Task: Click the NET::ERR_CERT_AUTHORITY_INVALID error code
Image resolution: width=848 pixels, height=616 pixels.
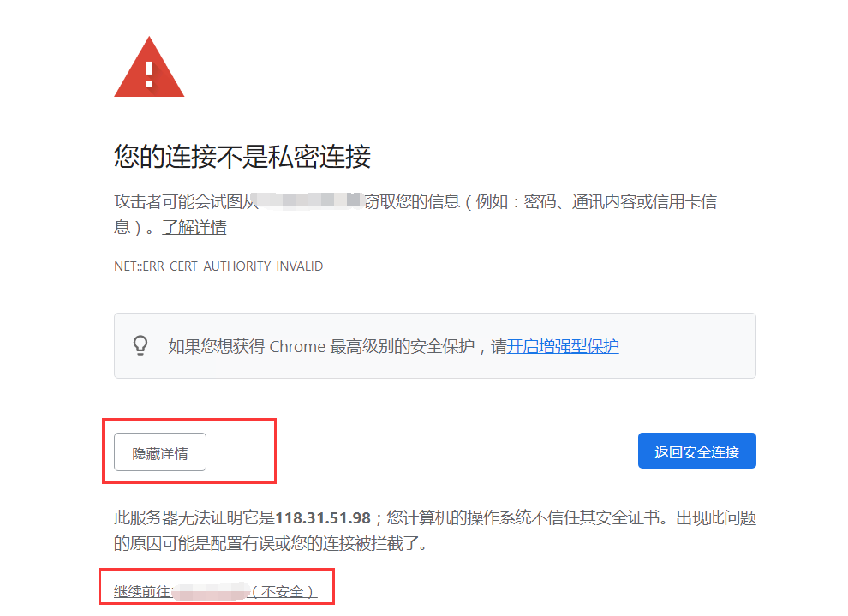Action: point(218,266)
